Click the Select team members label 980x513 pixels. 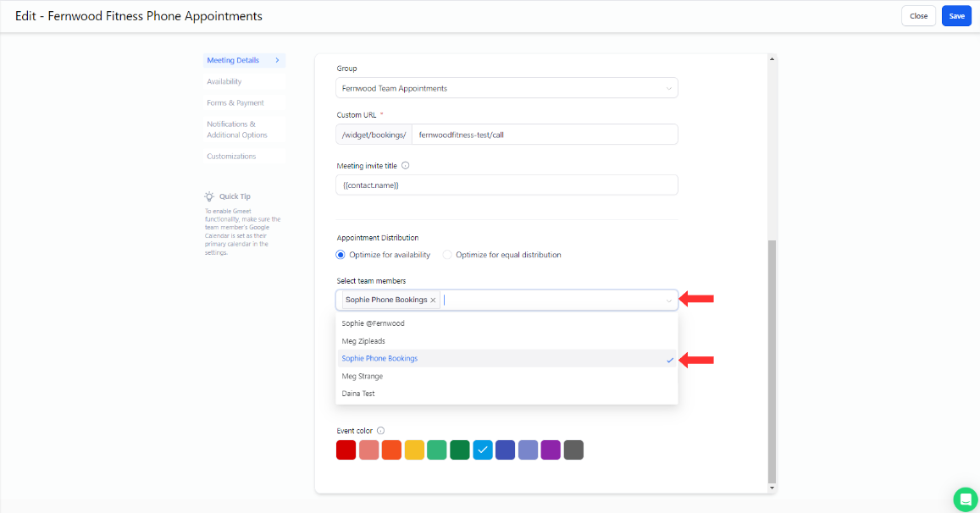pos(371,281)
